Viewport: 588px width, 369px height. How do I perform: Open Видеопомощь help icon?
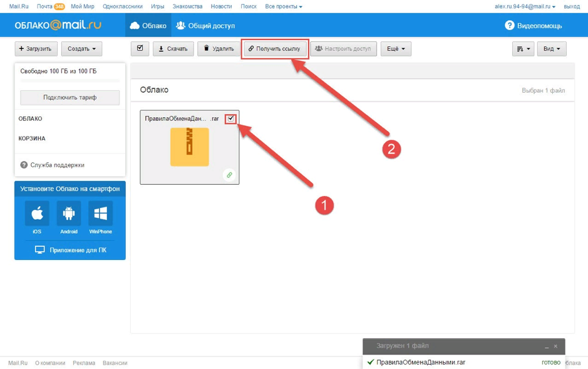click(x=510, y=26)
